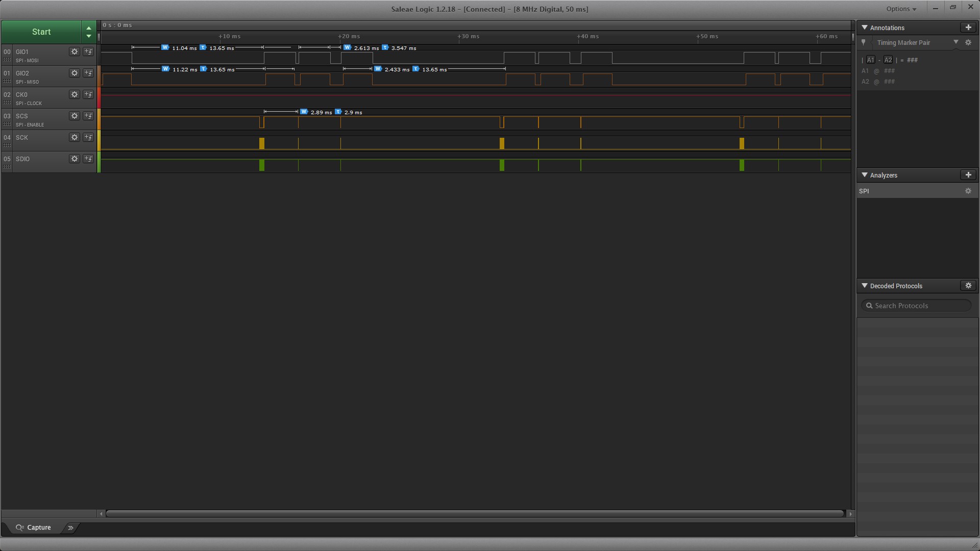Viewport: 980px width, 551px height.
Task: Click the 3.547 ms measurement on GIO1
Action: [x=404, y=48]
